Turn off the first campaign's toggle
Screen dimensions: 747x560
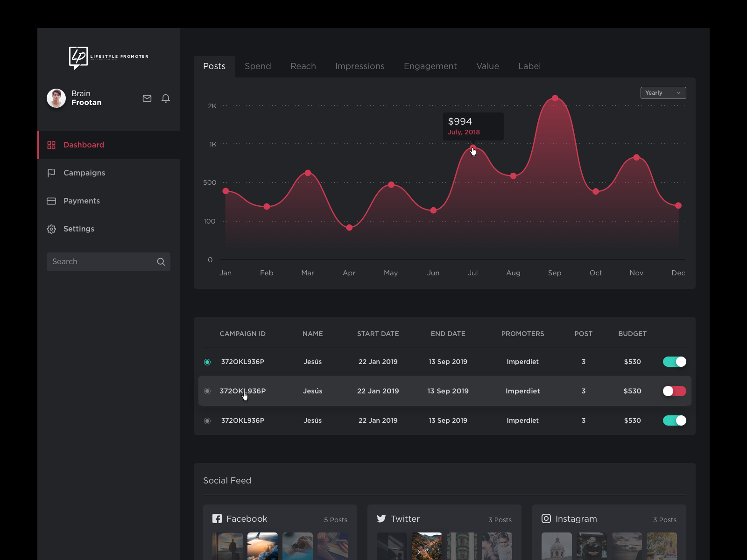tap(675, 362)
